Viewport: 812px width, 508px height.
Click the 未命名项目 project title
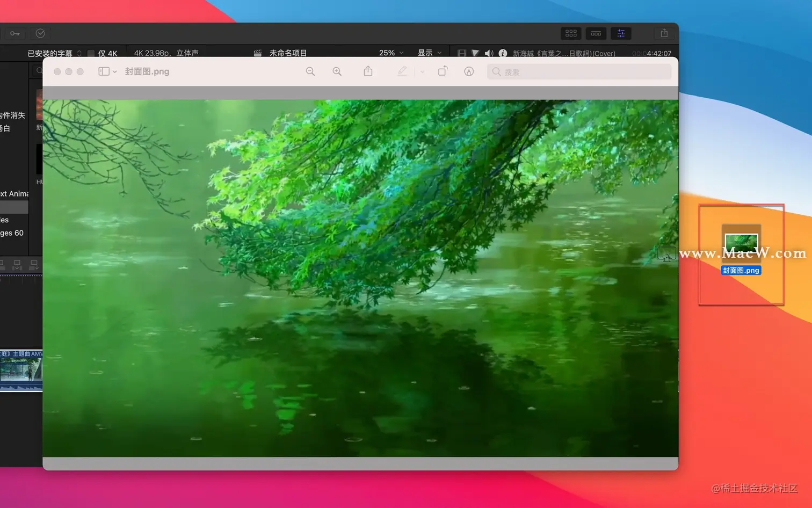pyautogui.click(x=288, y=53)
